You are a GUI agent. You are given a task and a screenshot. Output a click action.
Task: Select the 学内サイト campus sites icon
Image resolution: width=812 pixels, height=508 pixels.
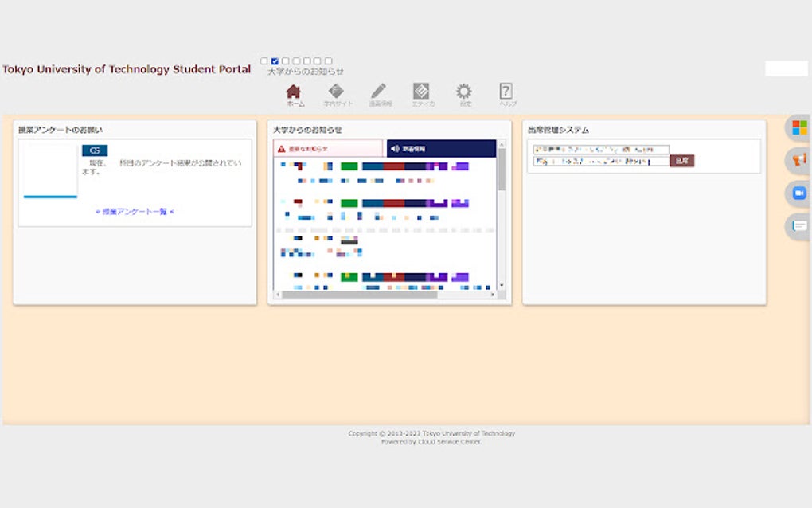click(x=338, y=94)
